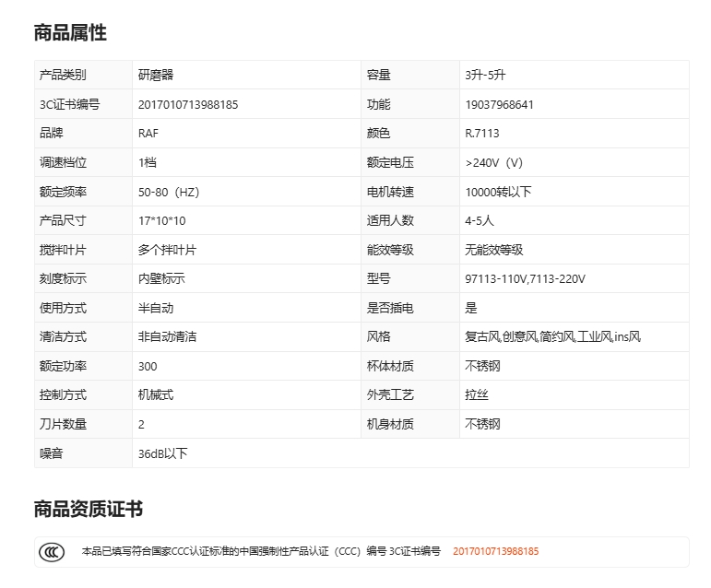Image resolution: width=711 pixels, height=588 pixels.
Task: Click the 商品资质证书 section heading
Action: click(x=89, y=510)
